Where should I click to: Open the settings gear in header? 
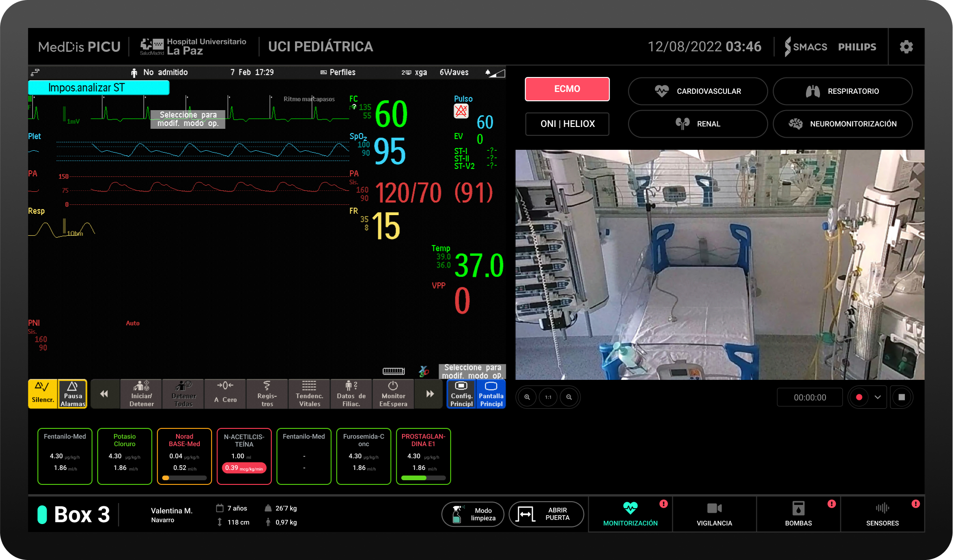click(x=906, y=47)
